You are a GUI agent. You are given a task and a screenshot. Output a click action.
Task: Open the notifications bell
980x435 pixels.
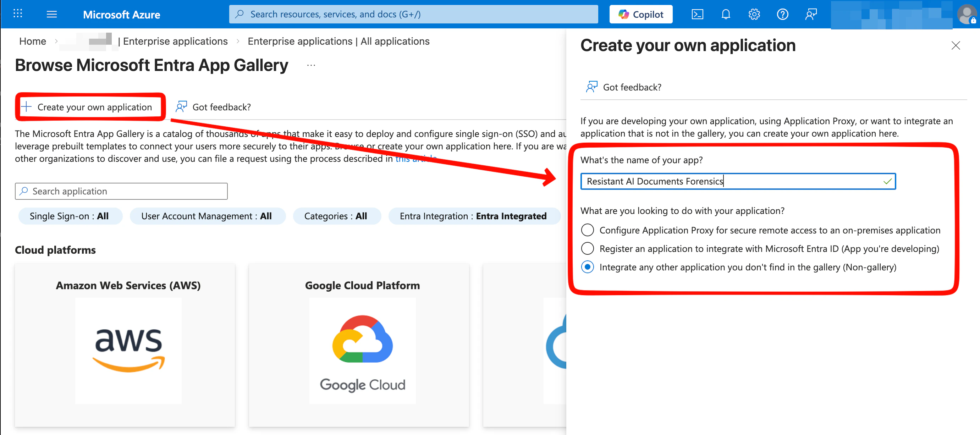726,15
